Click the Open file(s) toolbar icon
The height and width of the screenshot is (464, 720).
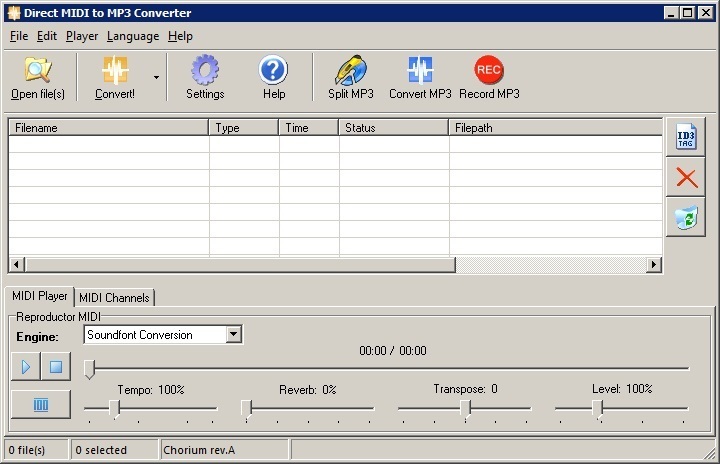38,72
